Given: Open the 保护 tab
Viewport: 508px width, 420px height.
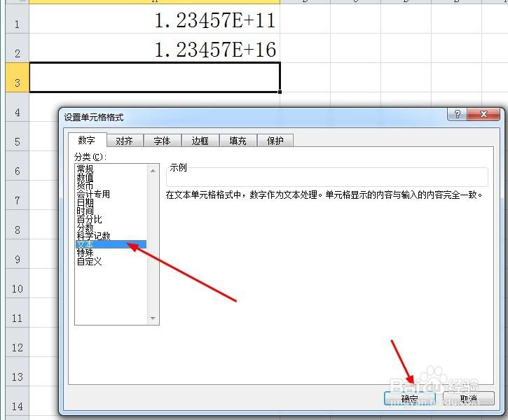Looking at the screenshot, I should coord(275,141).
